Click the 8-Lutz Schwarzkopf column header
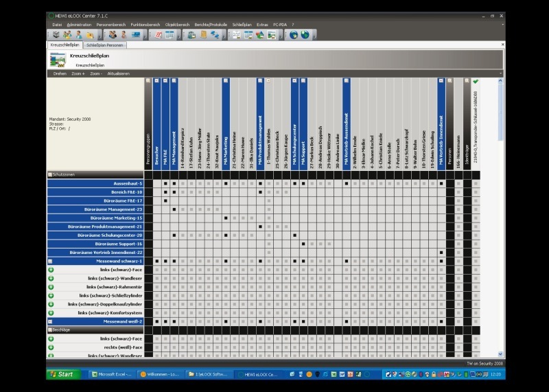 click(x=407, y=124)
